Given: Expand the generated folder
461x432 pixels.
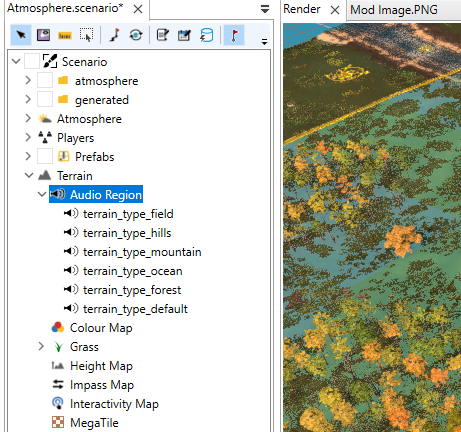Looking at the screenshot, I should pos(28,99).
